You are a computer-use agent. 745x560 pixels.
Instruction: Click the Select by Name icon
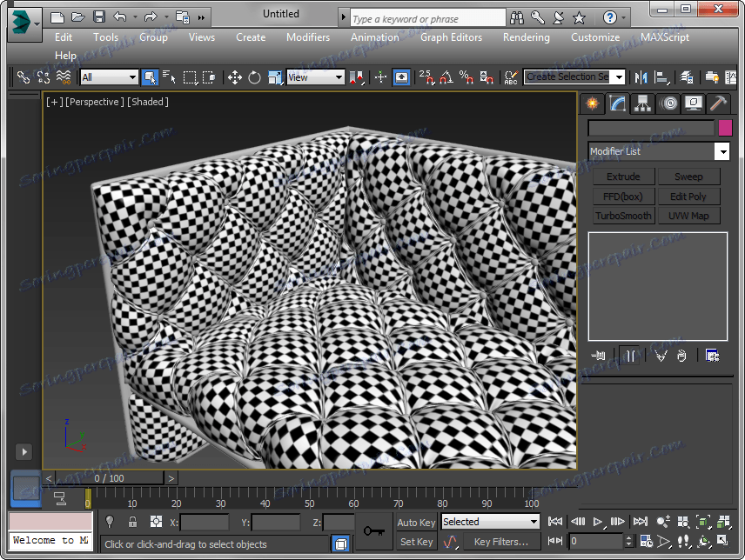(x=169, y=77)
